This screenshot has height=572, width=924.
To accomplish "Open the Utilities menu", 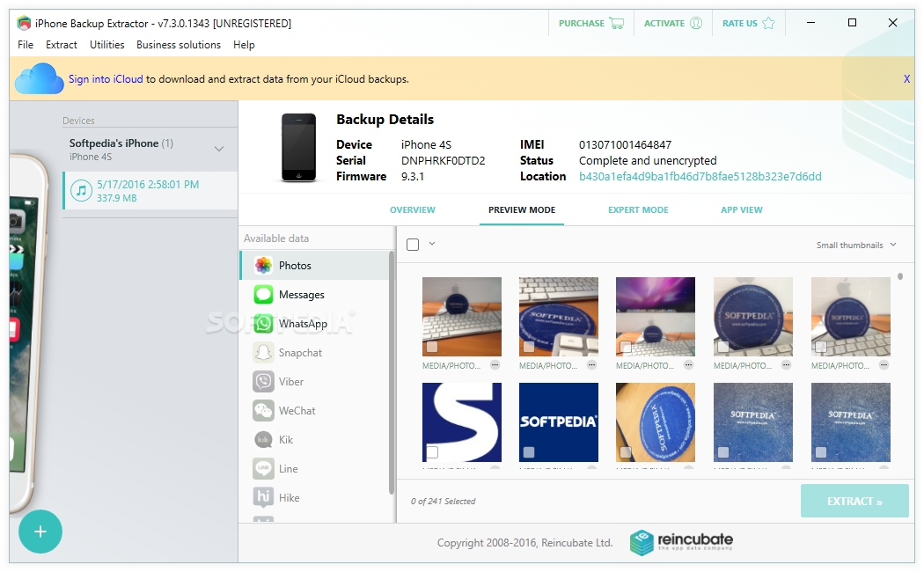I will click(106, 45).
